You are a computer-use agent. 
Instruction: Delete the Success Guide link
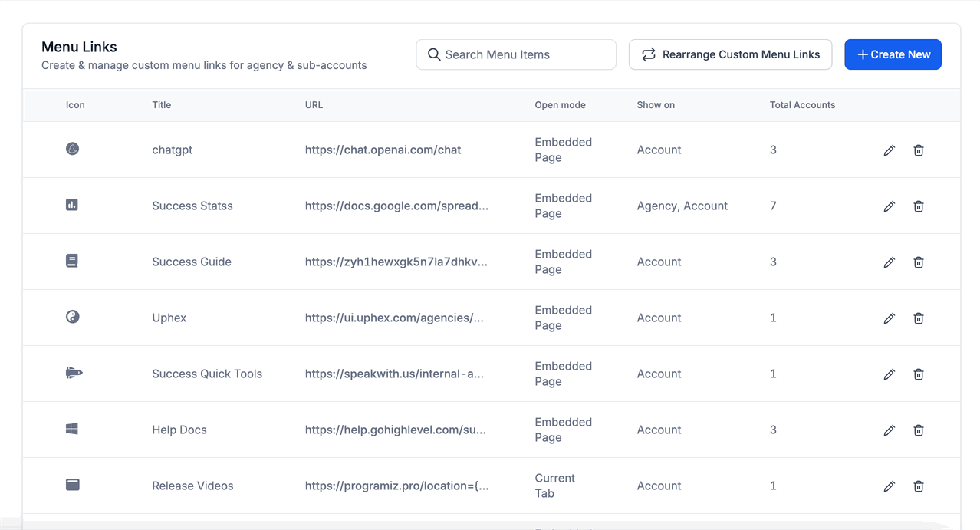pos(919,262)
